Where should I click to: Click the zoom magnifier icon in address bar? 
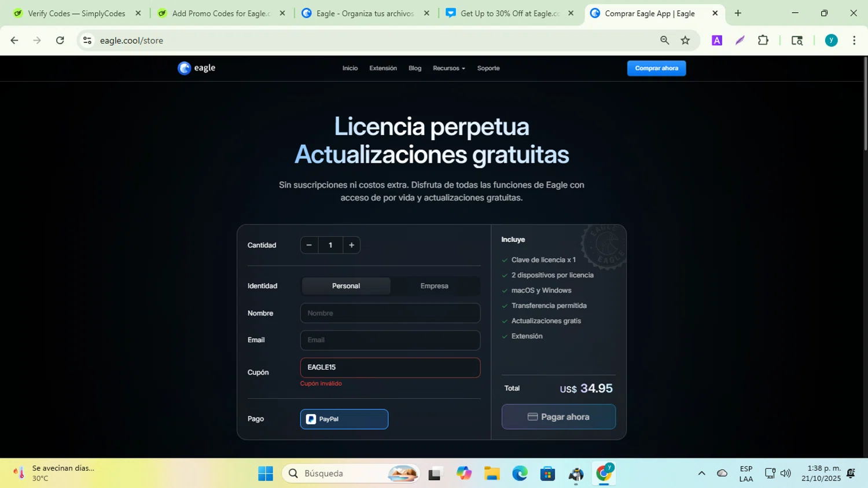click(664, 41)
